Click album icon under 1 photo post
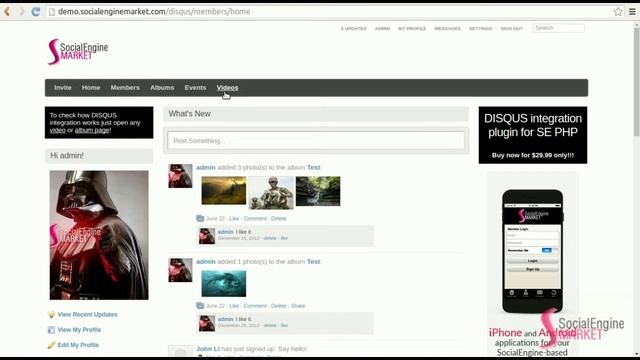The width and height of the screenshot is (640, 360). [x=200, y=306]
